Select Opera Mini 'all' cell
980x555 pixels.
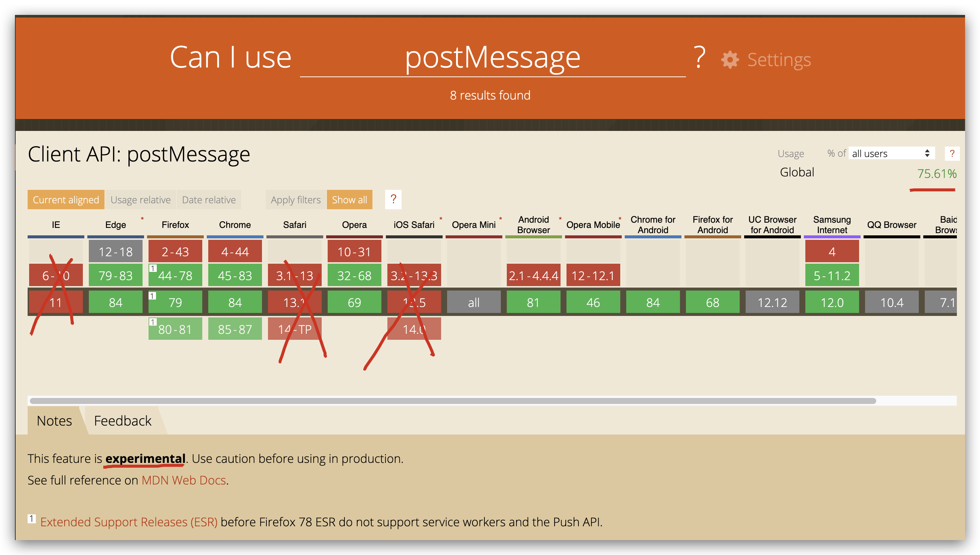point(474,302)
